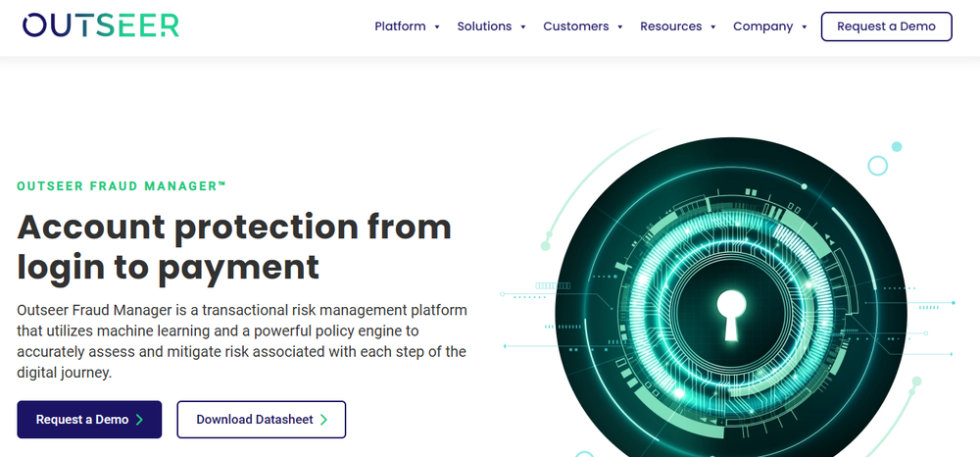Click the Outseer logo
Viewport: 980px width, 457px height.
pyautogui.click(x=101, y=25)
